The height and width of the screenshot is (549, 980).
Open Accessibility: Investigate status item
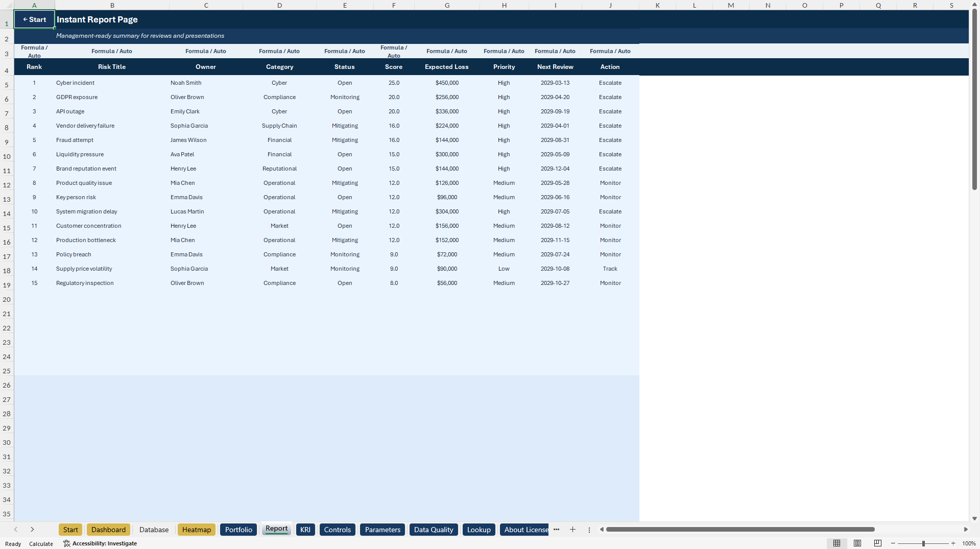click(100, 543)
